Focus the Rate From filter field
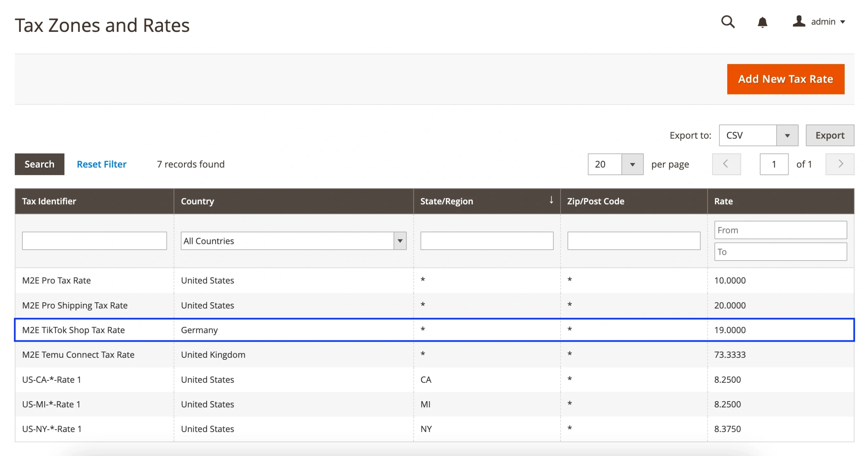Image resolution: width=868 pixels, height=456 pixels. [780, 230]
